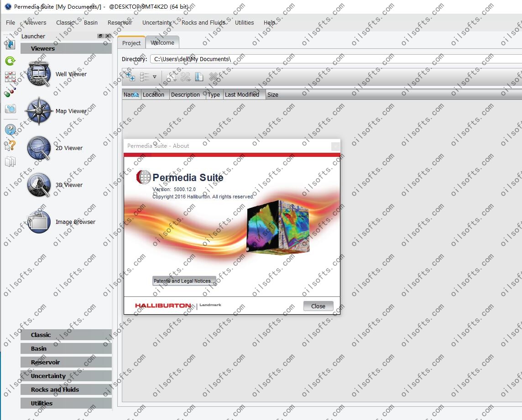Close the Launcher panel

pyautogui.click(x=107, y=36)
